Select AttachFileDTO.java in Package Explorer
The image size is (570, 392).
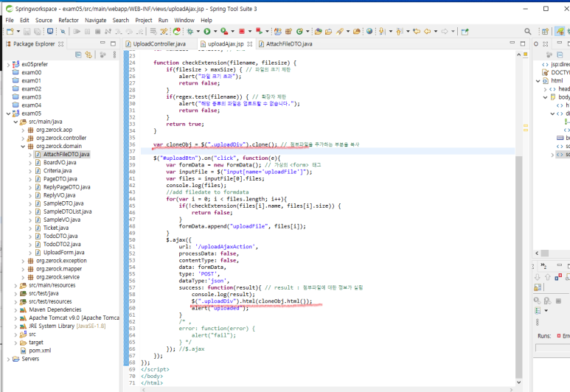click(x=66, y=155)
